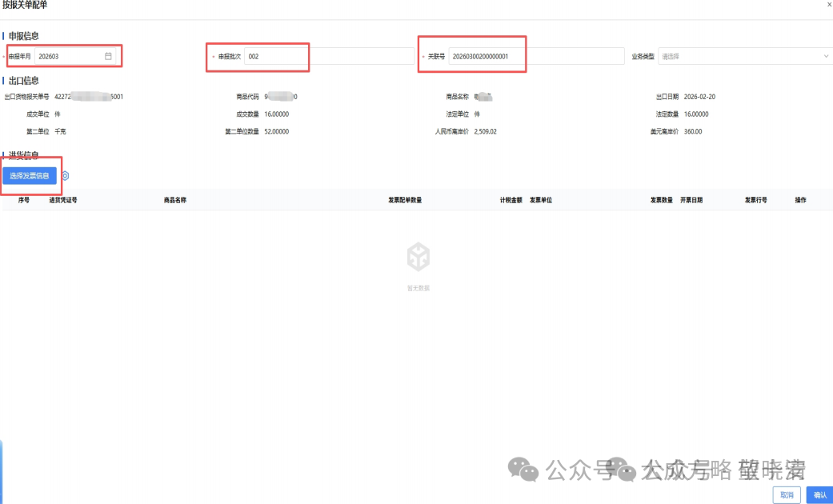This screenshot has width=833, height=504.
Task: Click the 申报信息 section heading
Action: (x=24, y=36)
